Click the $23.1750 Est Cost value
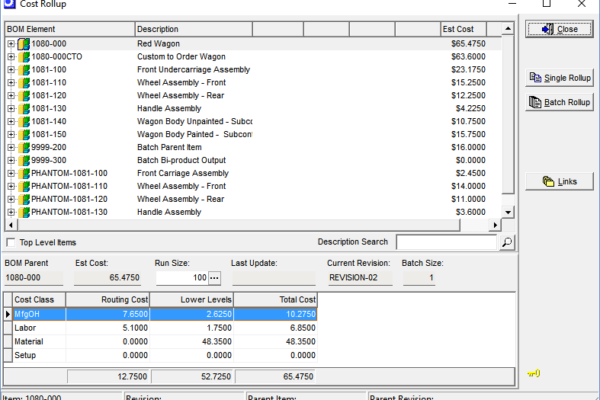This screenshot has height=400, width=600. (x=468, y=70)
